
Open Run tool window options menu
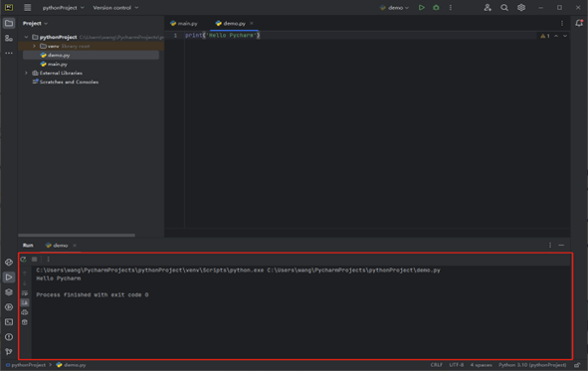pos(550,245)
